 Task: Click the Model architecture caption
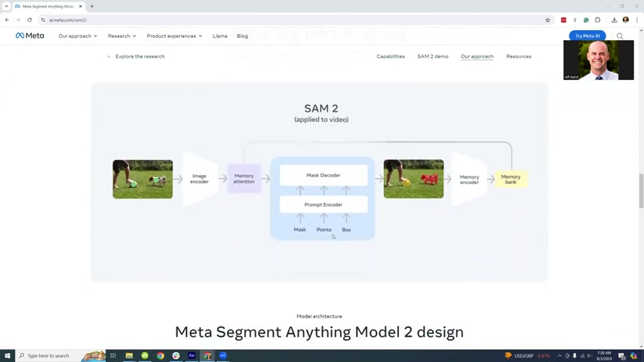319,317
